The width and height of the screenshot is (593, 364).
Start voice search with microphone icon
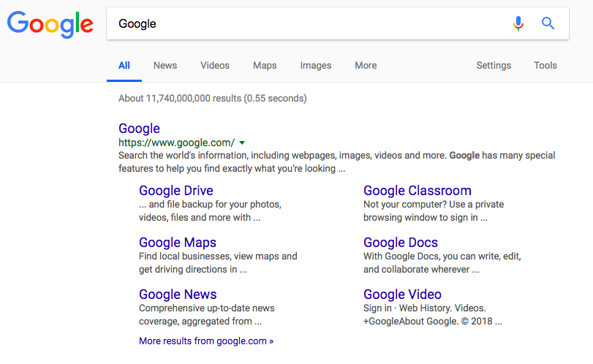(x=518, y=23)
